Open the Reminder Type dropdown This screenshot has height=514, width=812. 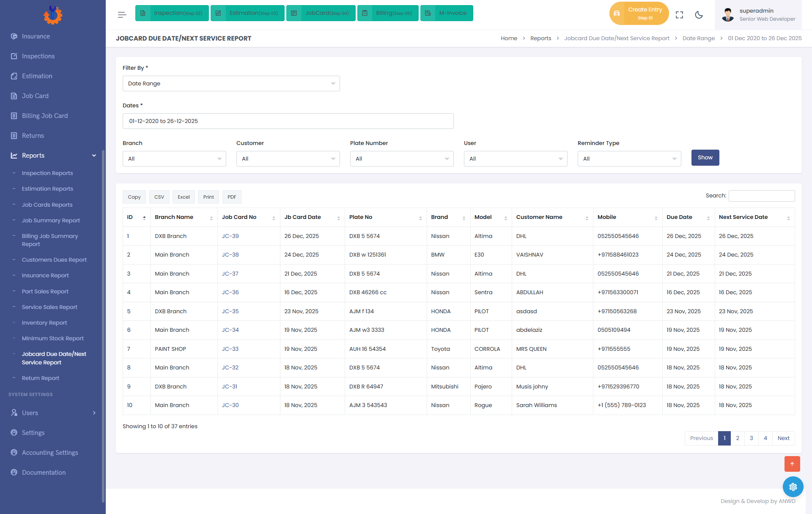tap(629, 159)
